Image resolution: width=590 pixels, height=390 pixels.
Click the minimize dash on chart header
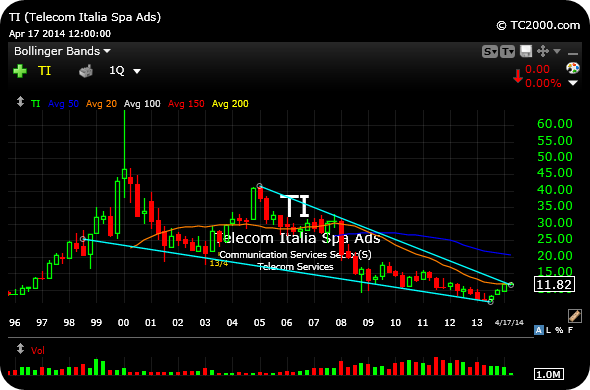[x=572, y=53]
